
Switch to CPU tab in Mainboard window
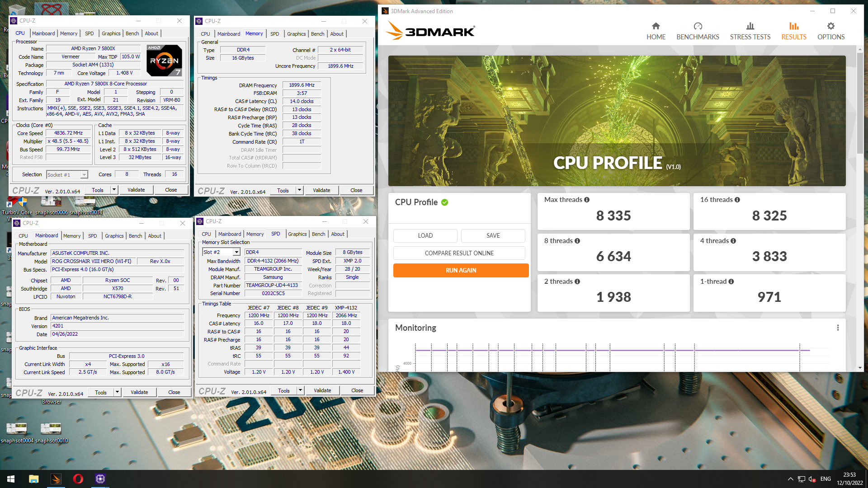click(x=23, y=236)
